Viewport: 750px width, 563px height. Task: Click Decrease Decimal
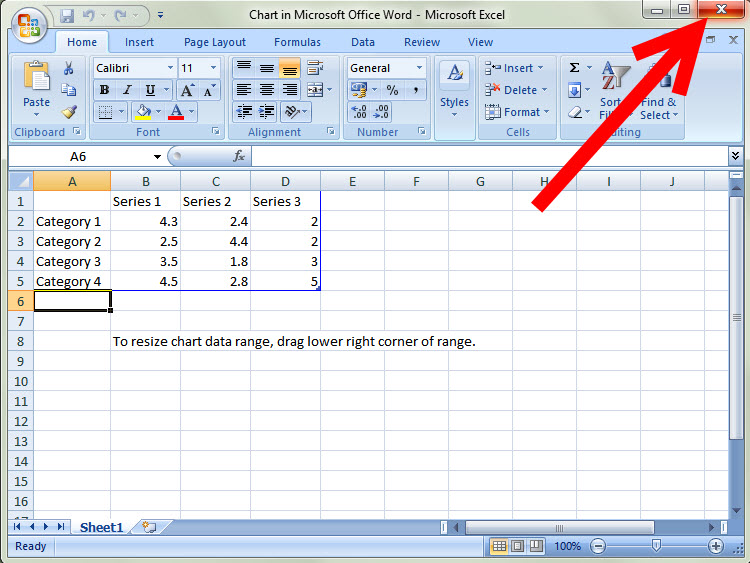381,112
